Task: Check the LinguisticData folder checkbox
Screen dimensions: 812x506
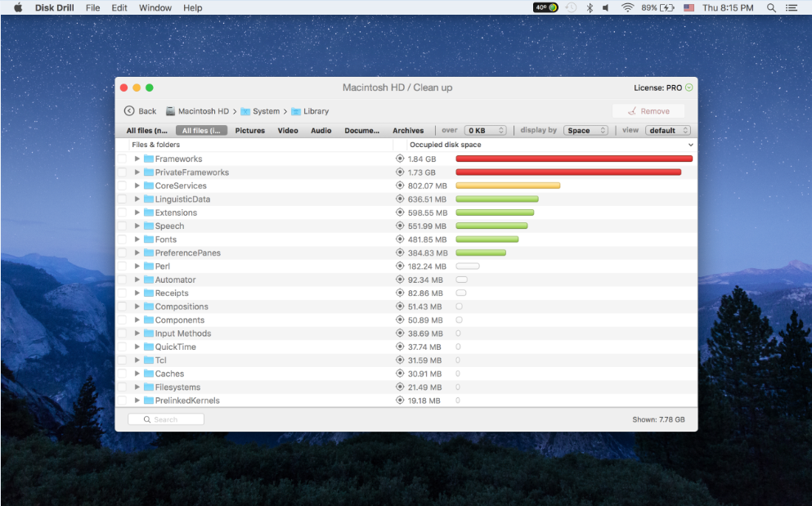Action: 122,199
